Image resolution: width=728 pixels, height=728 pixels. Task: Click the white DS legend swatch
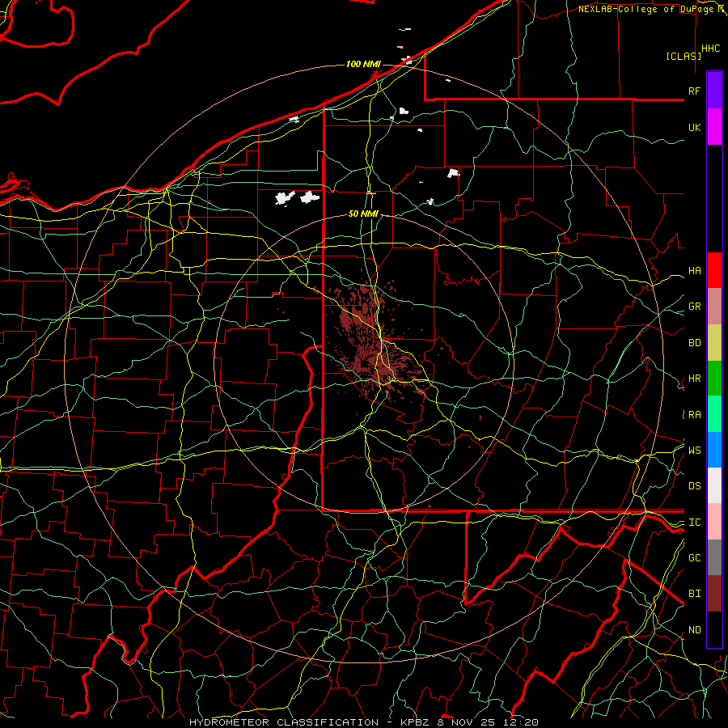tap(714, 485)
